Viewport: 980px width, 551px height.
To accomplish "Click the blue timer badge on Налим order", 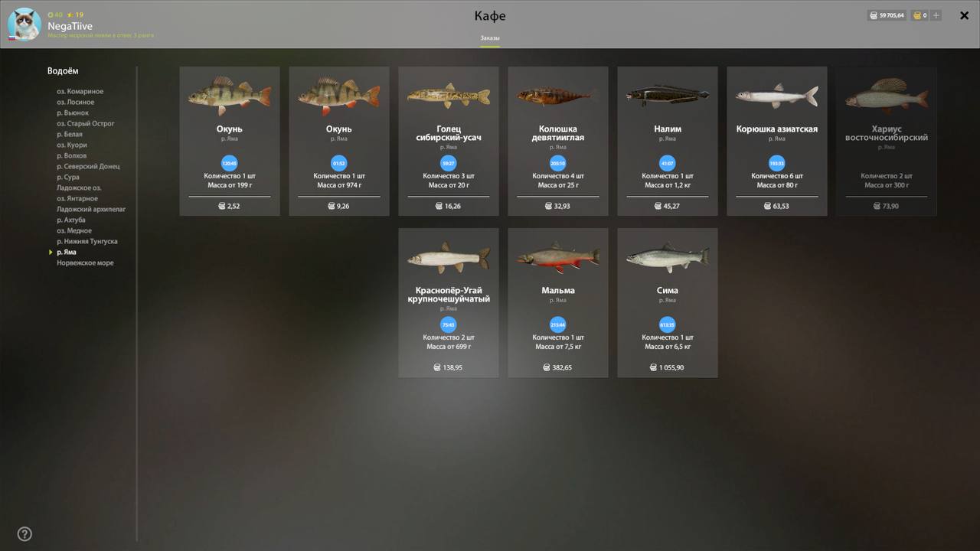I will coord(668,163).
